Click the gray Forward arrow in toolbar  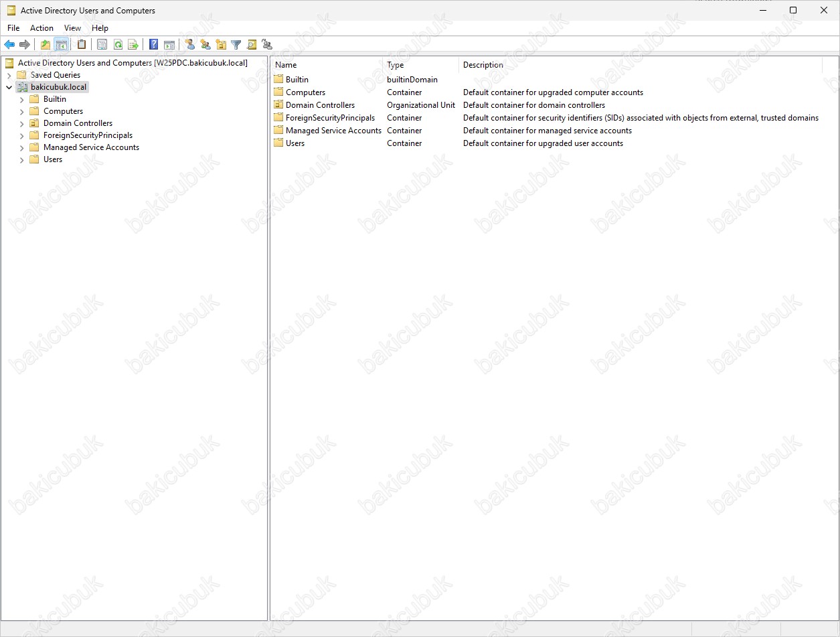click(25, 45)
